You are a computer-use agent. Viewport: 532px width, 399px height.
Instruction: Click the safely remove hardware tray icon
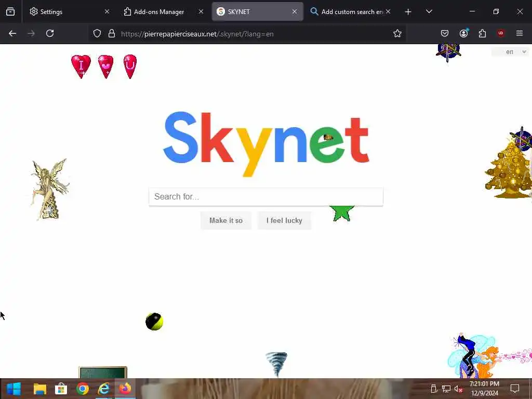(434, 389)
